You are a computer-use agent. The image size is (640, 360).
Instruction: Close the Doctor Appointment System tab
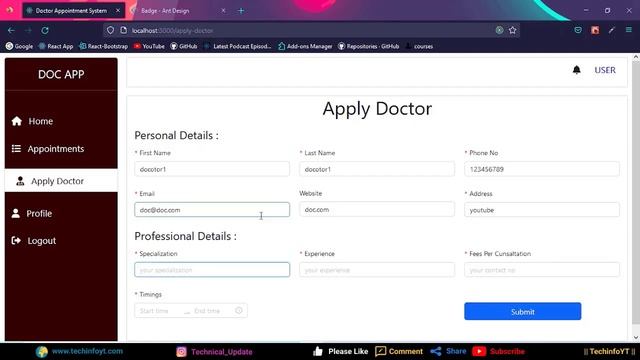(x=118, y=10)
